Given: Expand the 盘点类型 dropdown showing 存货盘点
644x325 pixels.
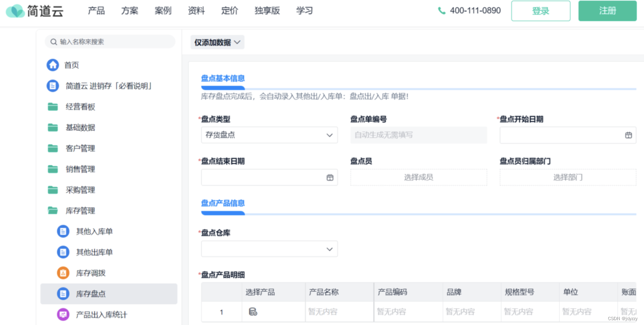Looking at the screenshot, I should pos(269,135).
